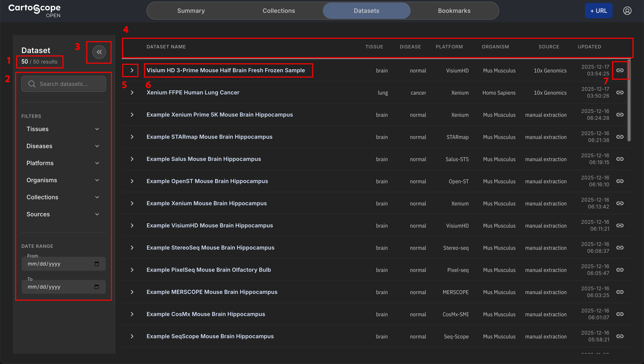Expand row for Example MERSCOPE Mouse Brain Hippocampus
The image size is (644, 364).
point(132,292)
